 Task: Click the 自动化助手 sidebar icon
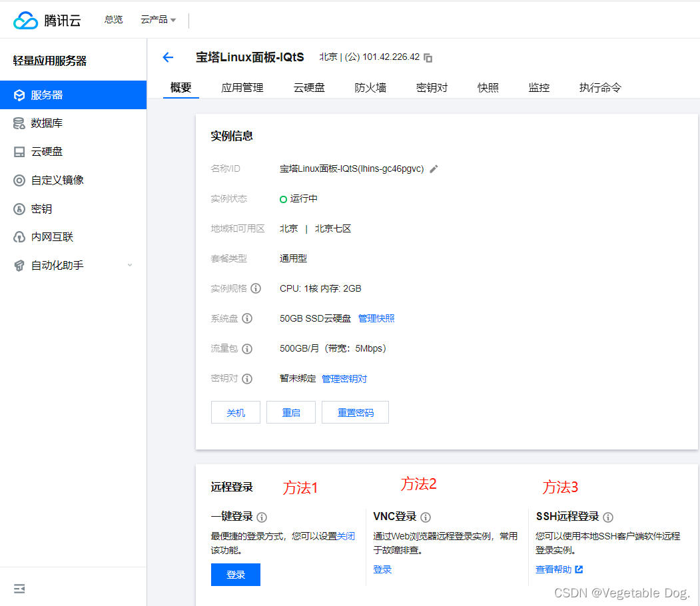pos(19,266)
